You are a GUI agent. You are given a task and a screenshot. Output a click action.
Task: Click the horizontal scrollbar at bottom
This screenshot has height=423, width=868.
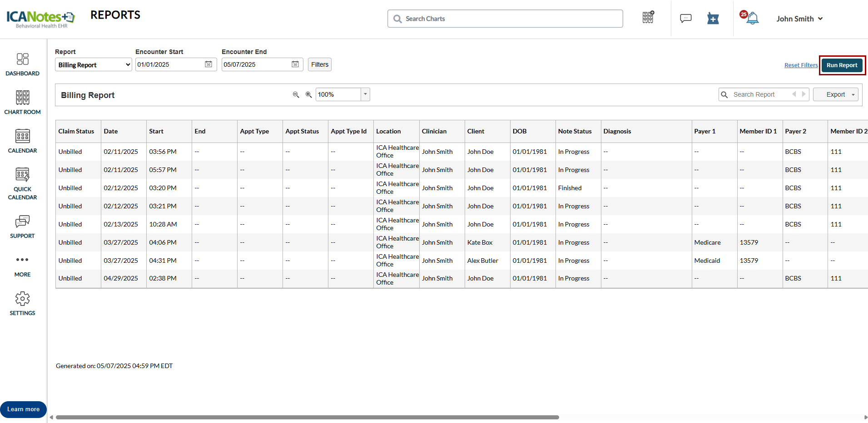pyautogui.click(x=307, y=417)
